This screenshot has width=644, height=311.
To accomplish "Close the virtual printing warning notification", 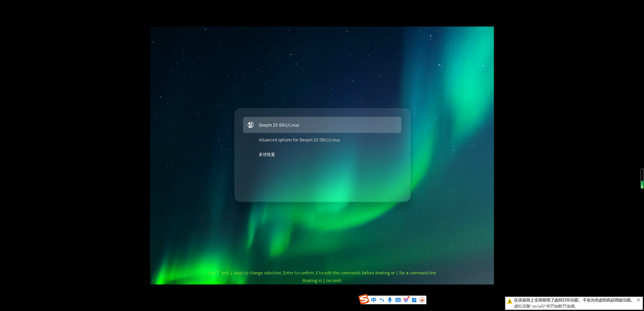I will (638, 300).
